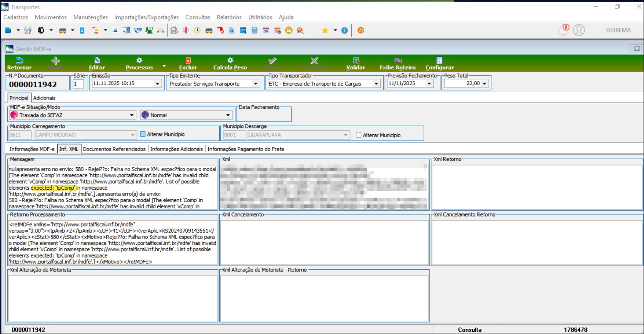Open the Tipo Transportador dropdown
644x334 pixels.
376,84
